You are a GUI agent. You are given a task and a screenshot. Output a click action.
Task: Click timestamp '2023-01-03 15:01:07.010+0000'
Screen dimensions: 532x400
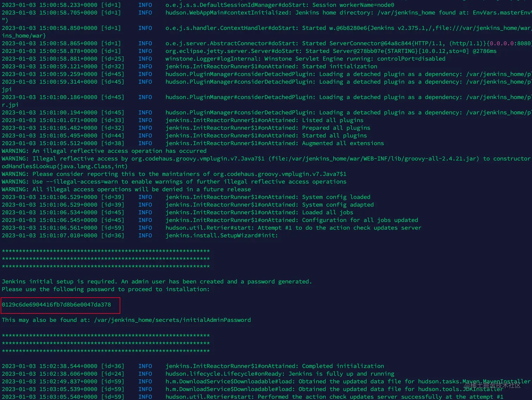coord(50,236)
